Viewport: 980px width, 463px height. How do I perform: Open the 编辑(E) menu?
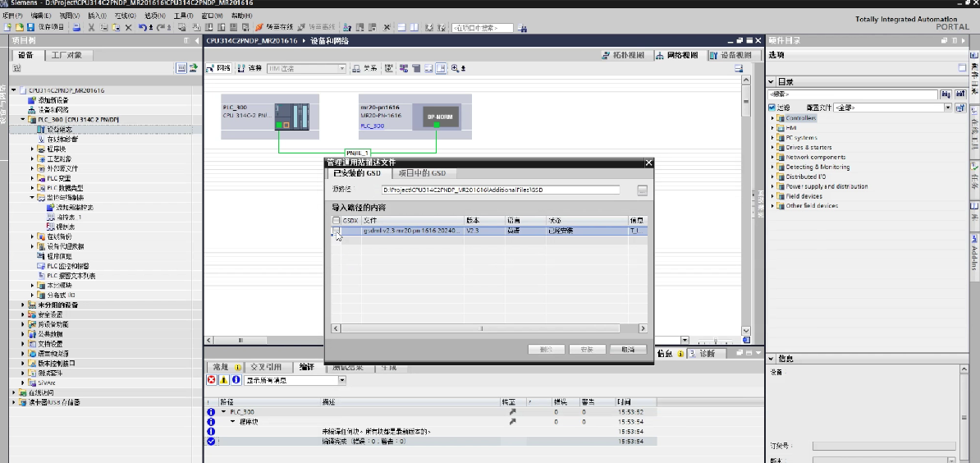(41, 16)
